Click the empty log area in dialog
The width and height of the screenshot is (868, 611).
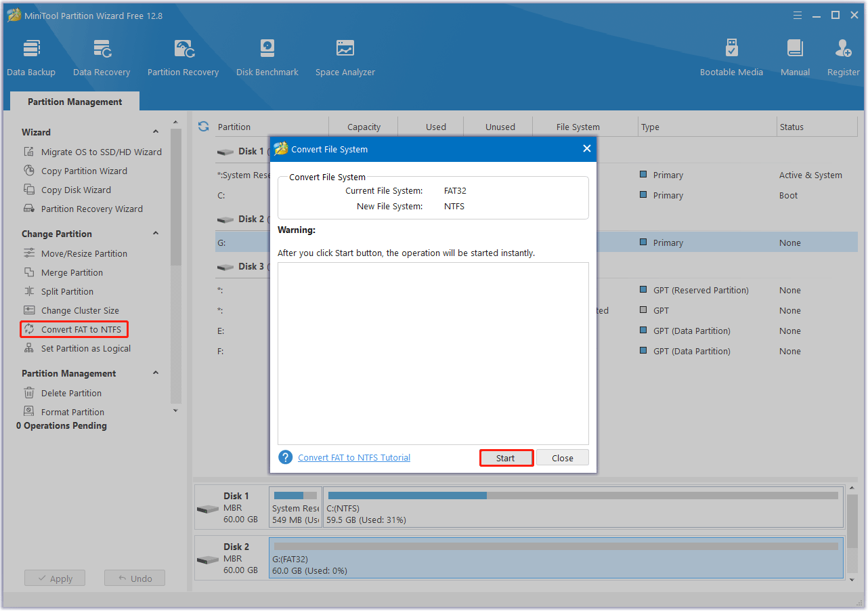pos(433,354)
